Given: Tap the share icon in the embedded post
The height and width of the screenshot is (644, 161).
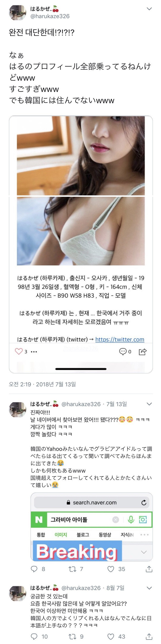Looking at the screenshot, I should pos(142,351).
